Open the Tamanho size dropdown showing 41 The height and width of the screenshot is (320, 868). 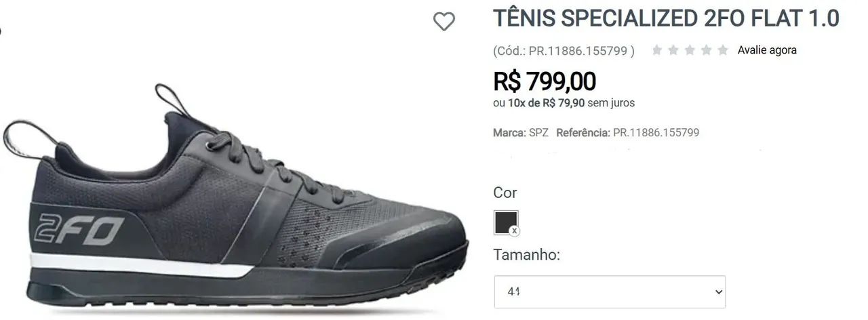[609, 292]
